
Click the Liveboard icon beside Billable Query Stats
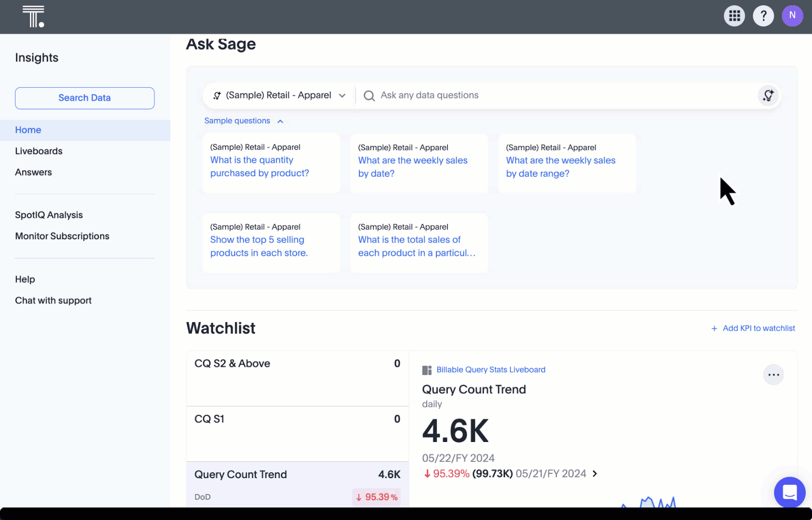tap(427, 369)
